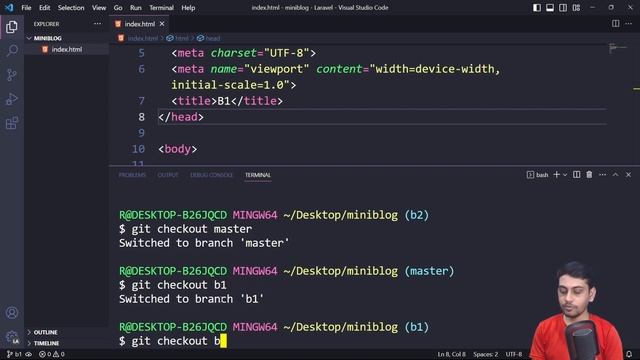The height and width of the screenshot is (360, 640).
Task: Select the bash terminal label
Action: coord(538,175)
